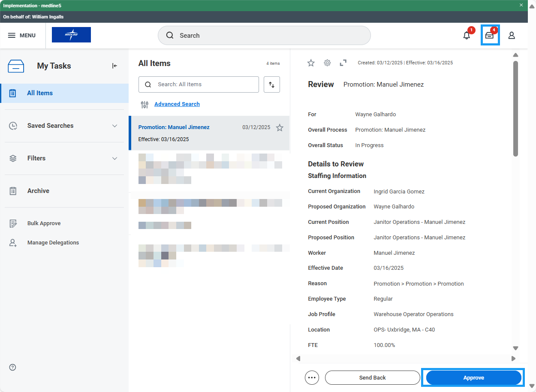Expand the Filters section
This screenshot has height=392, width=536.
(114, 158)
